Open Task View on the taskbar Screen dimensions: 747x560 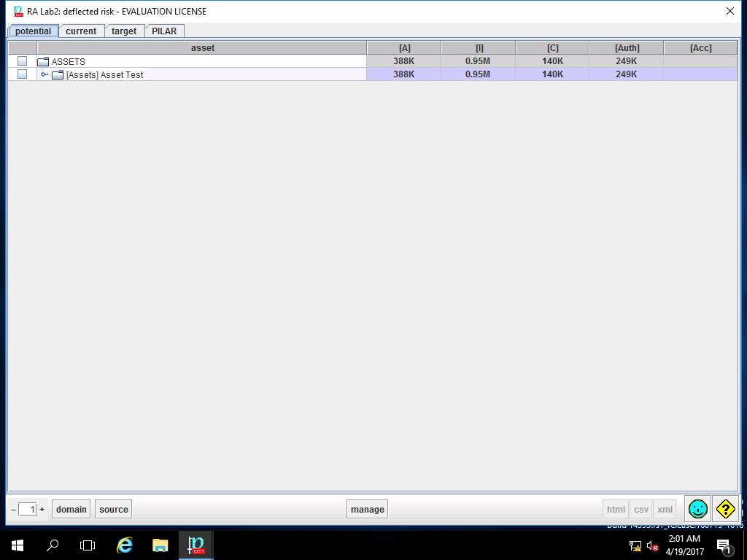pos(88,545)
